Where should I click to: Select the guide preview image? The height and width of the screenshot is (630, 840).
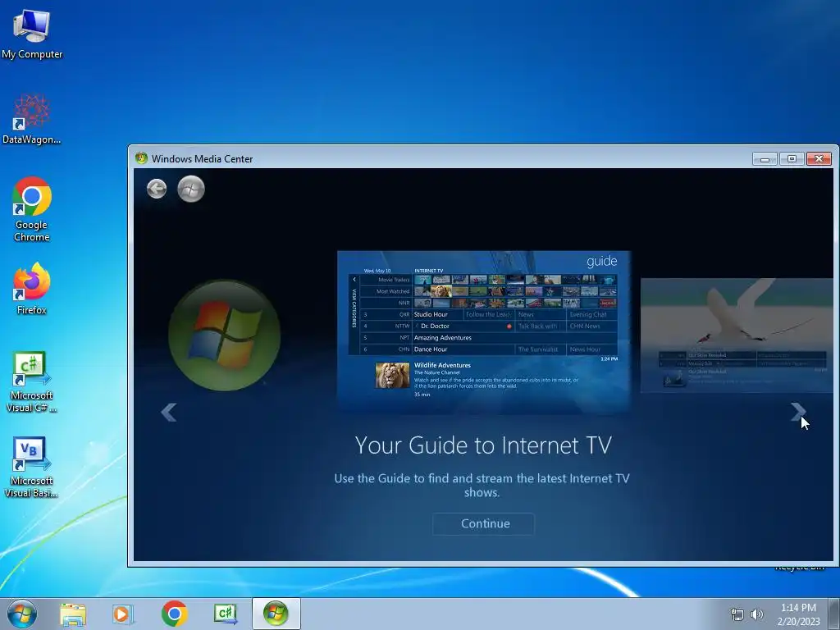tap(484, 331)
